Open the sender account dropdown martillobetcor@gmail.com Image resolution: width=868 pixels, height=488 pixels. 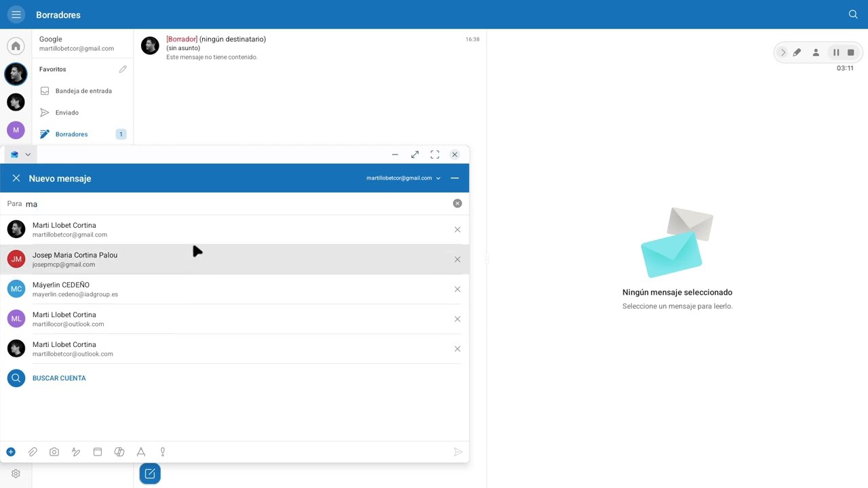[403, 178]
